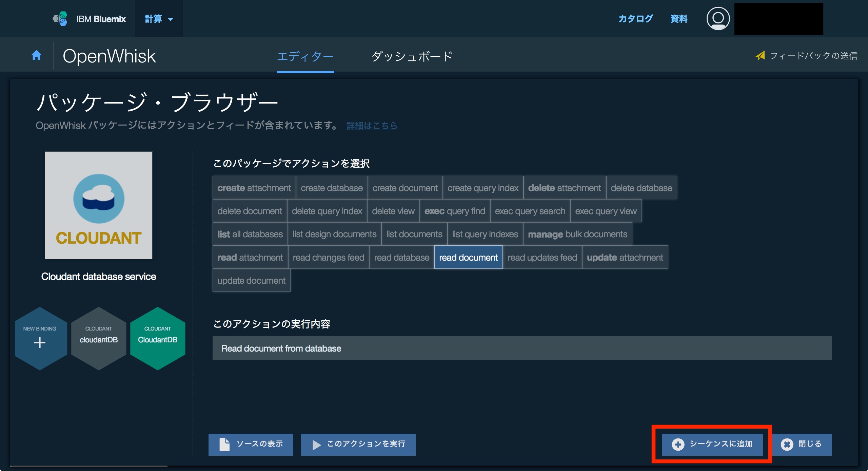Close the package browser with 閉じる
The height and width of the screenshot is (471, 868).
click(x=802, y=444)
